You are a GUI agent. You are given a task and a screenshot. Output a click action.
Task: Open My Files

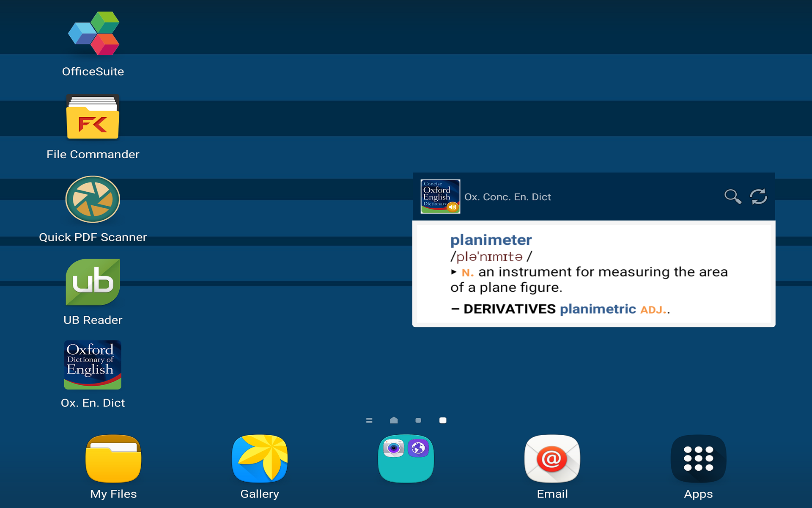click(113, 459)
